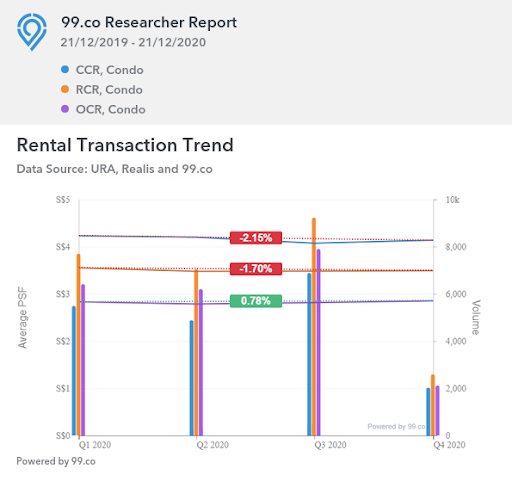
Task: Click the Data Source: URA, Realis and 99.co text
Action: 114,169
